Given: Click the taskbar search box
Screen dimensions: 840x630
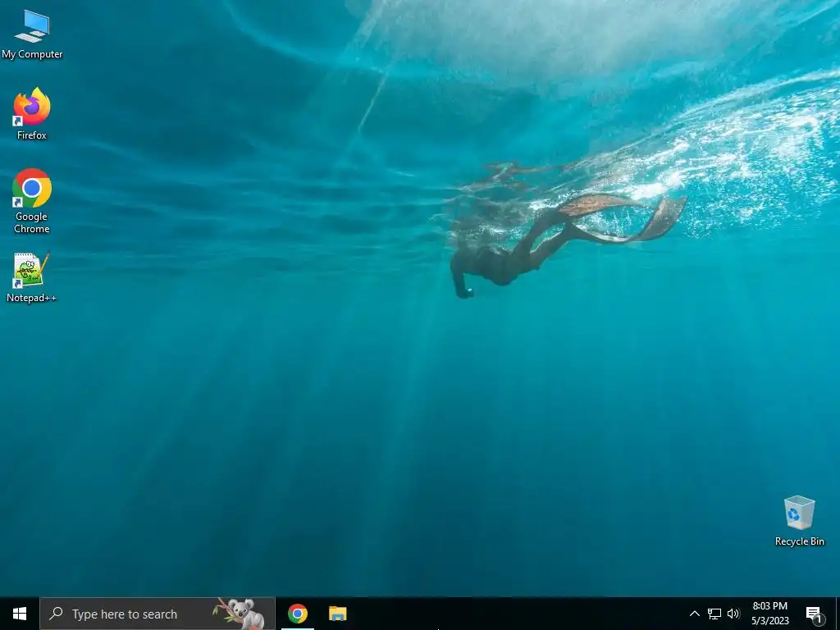Looking at the screenshot, I should (x=157, y=614).
